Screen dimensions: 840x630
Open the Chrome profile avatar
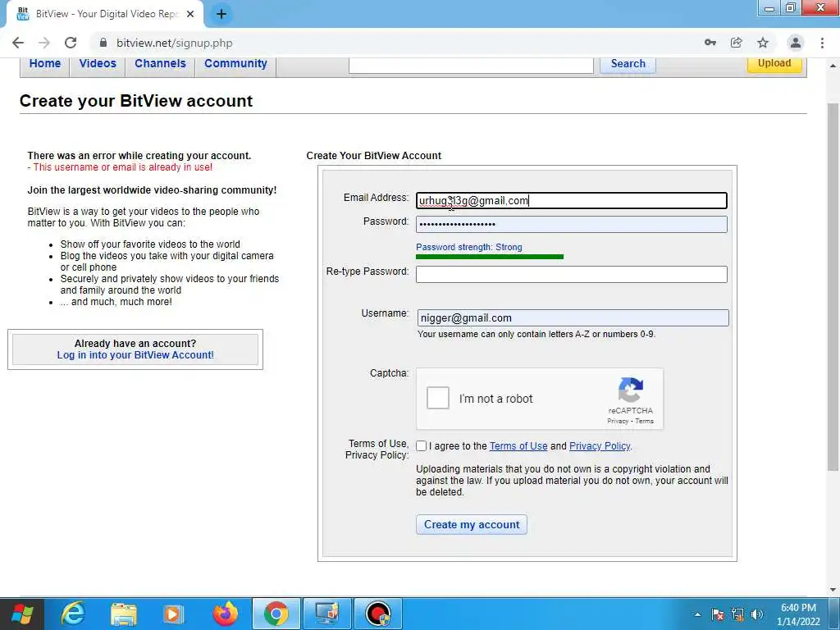796,43
